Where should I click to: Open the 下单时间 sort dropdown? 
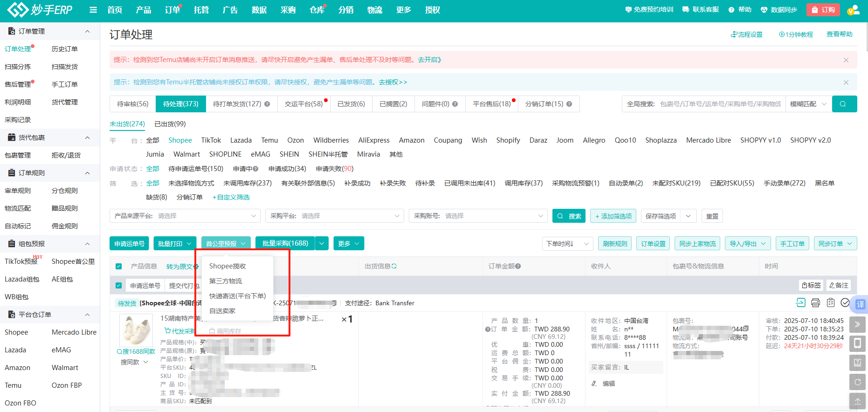(567, 244)
